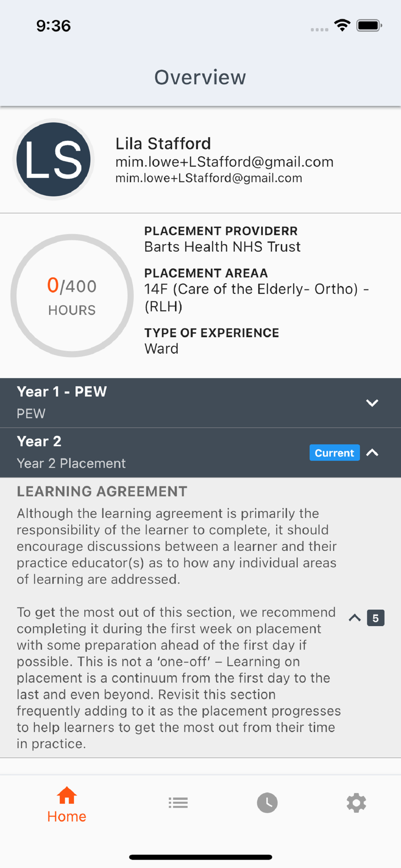Open the list view tab icon

(178, 802)
